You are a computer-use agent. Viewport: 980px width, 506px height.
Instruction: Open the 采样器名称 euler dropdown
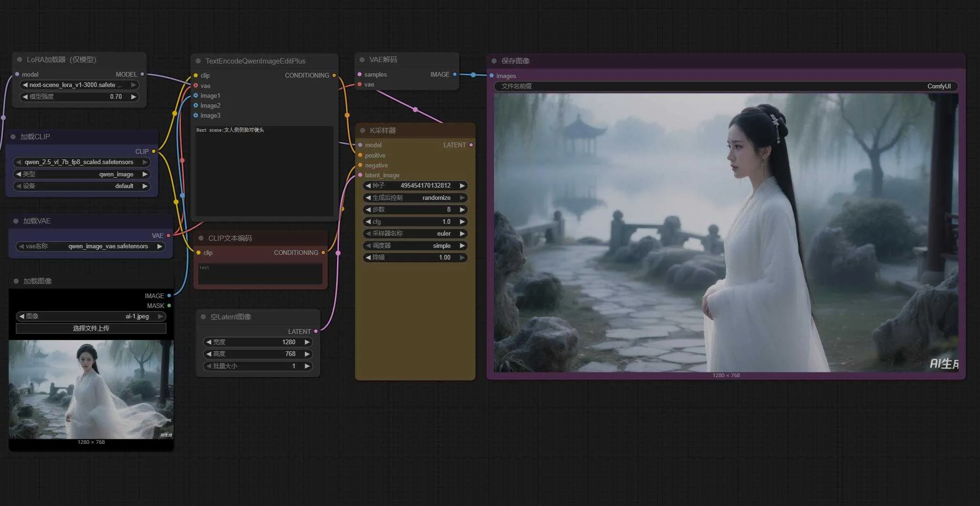[x=415, y=234]
